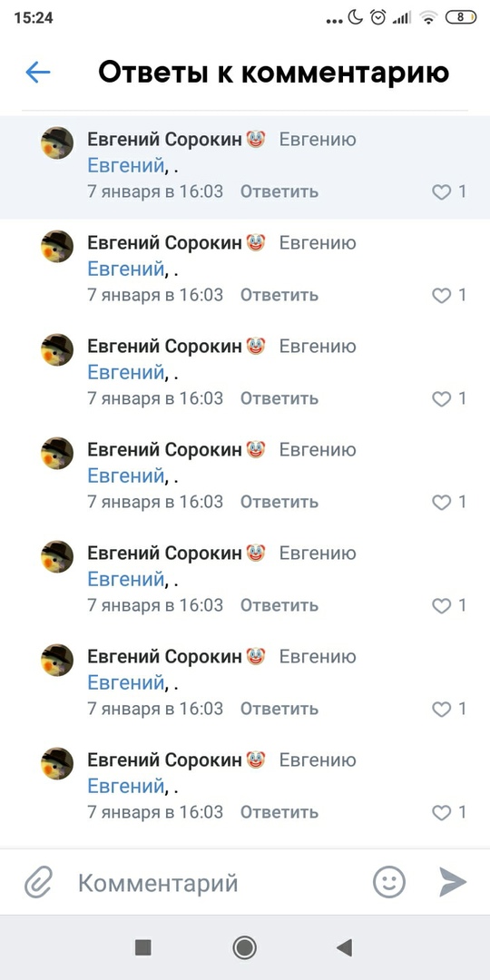Open the blue Евгений mention in second comment

[x=125, y=269]
